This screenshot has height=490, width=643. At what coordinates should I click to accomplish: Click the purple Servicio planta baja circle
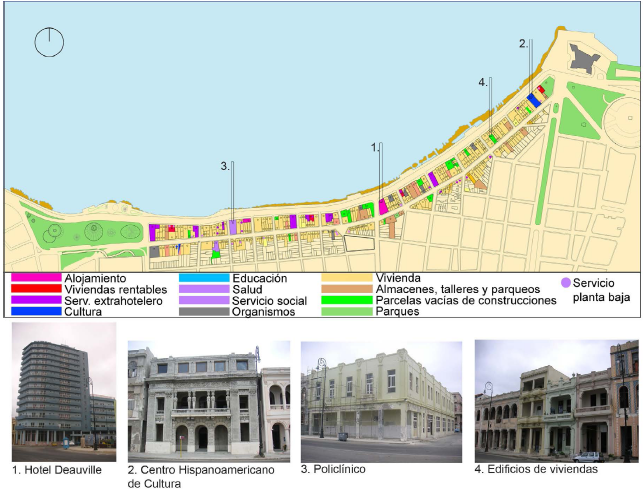566,284
